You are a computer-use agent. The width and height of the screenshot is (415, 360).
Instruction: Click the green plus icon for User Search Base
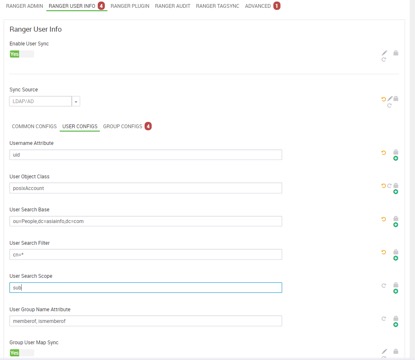[x=396, y=225]
